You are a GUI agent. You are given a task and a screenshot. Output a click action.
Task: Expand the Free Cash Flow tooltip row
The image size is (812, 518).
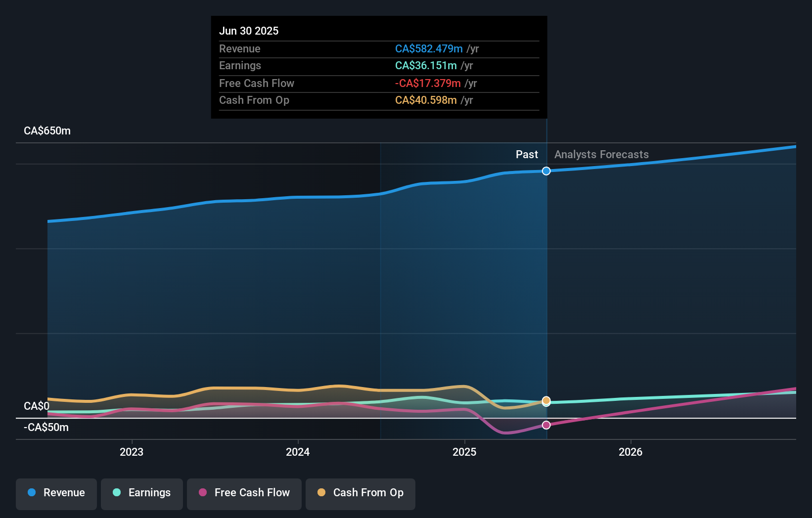pyautogui.click(x=256, y=83)
